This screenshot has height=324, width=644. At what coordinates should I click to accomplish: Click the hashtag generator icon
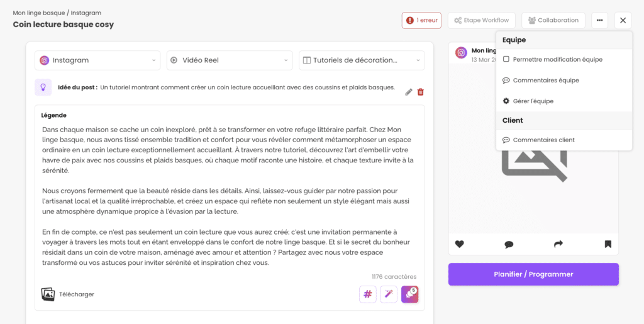[368, 294]
